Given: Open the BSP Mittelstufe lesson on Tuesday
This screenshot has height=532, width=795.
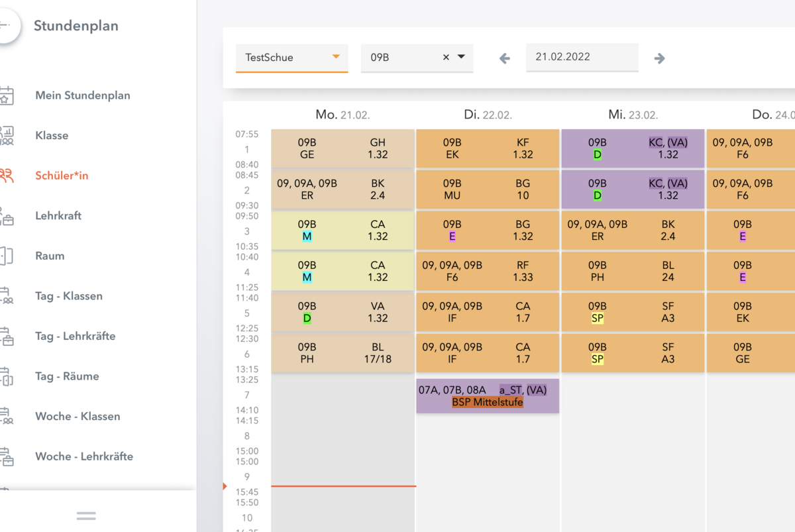Looking at the screenshot, I should [487, 396].
